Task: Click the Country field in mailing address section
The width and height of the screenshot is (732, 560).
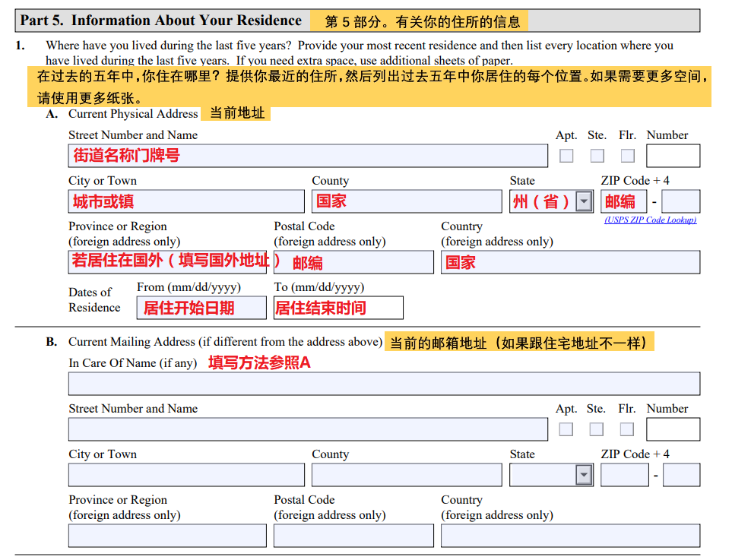Action: pos(570,536)
